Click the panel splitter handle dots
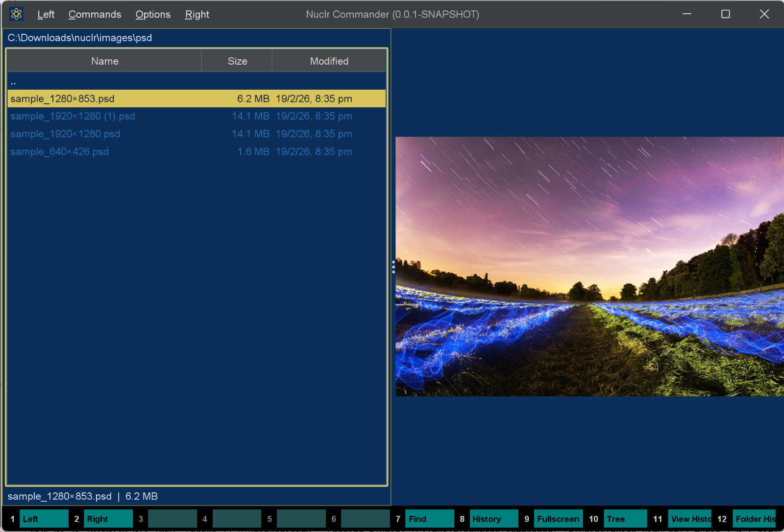Viewport: 784px width, 532px height. [x=393, y=267]
